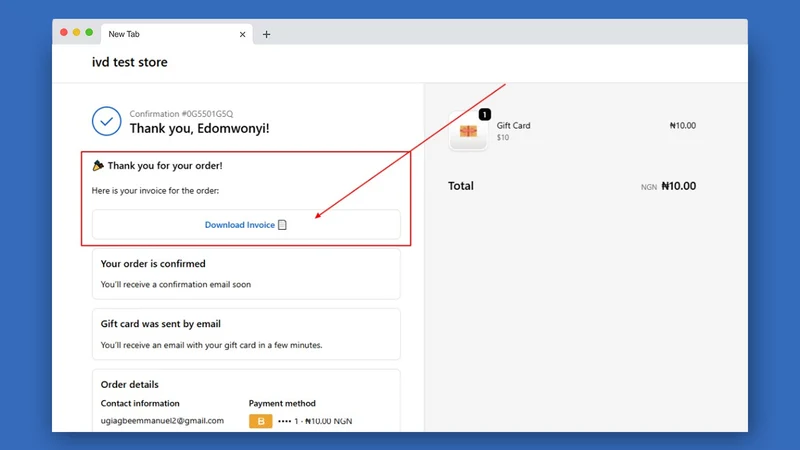The width and height of the screenshot is (800, 450).
Task: Click the Payment method label
Action: click(282, 403)
